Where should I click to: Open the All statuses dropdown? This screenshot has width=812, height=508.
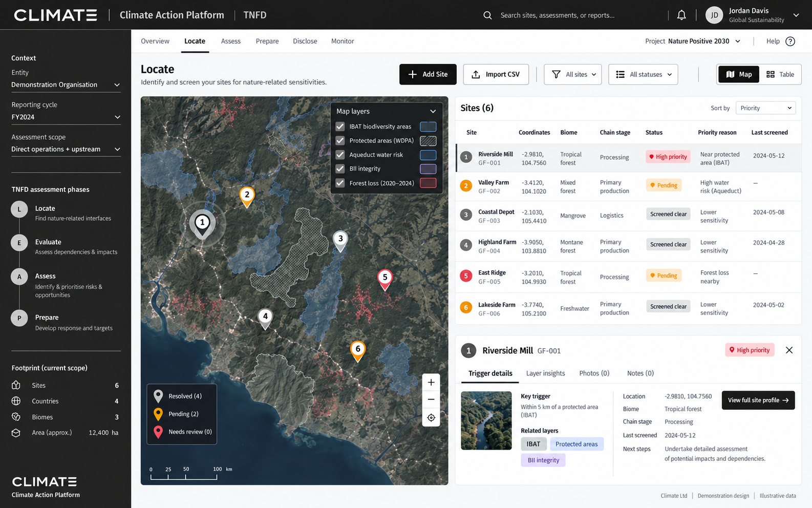point(644,74)
